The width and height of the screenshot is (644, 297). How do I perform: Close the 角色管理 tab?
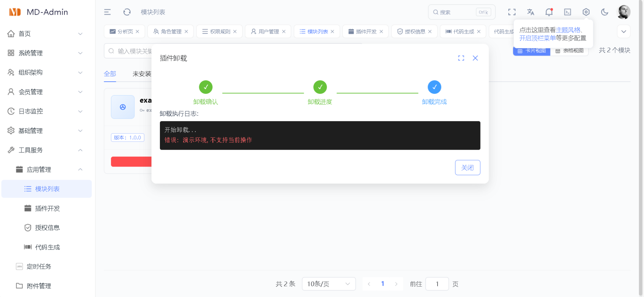coord(186,32)
